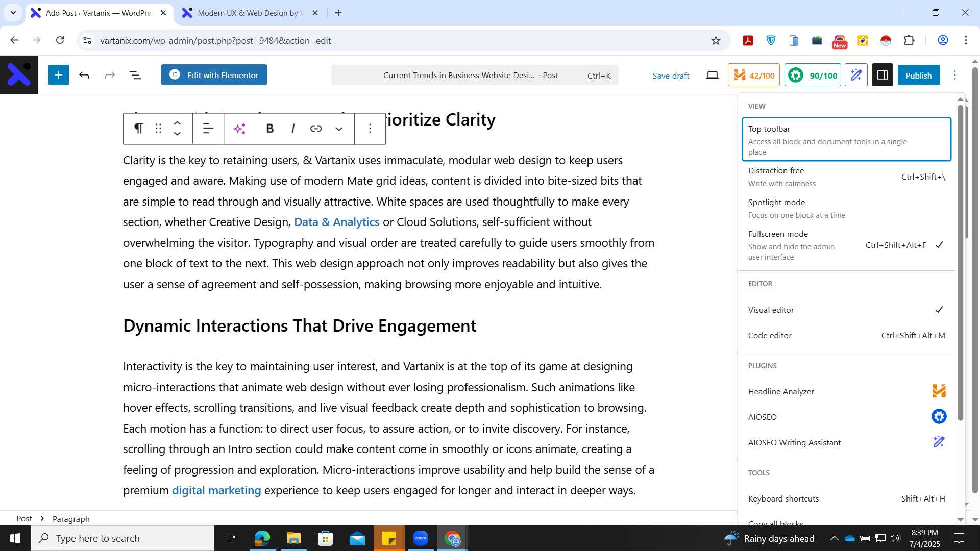
Task: Select the Visual editor option
Action: click(x=846, y=310)
